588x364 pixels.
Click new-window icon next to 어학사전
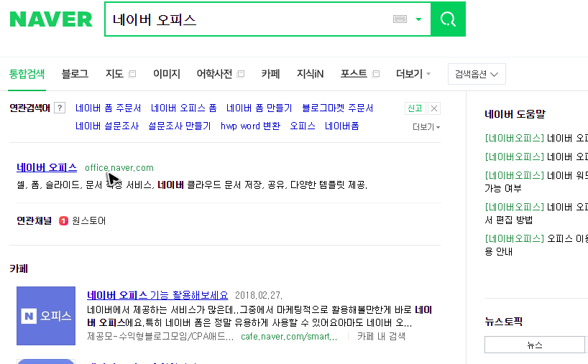pyautogui.click(x=241, y=74)
